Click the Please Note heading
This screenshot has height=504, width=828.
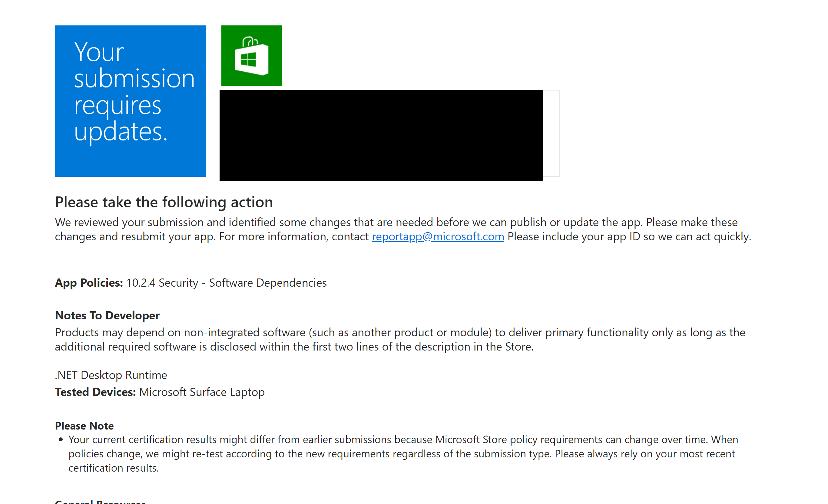point(84,426)
